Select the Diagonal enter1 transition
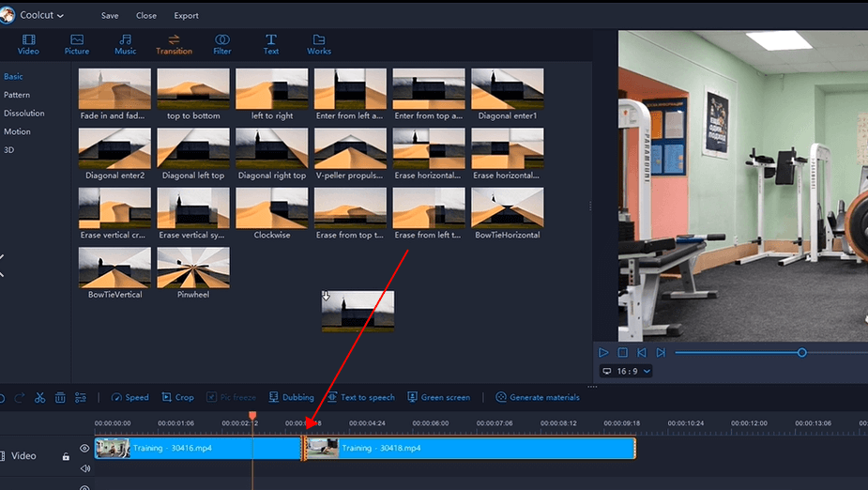 click(508, 94)
